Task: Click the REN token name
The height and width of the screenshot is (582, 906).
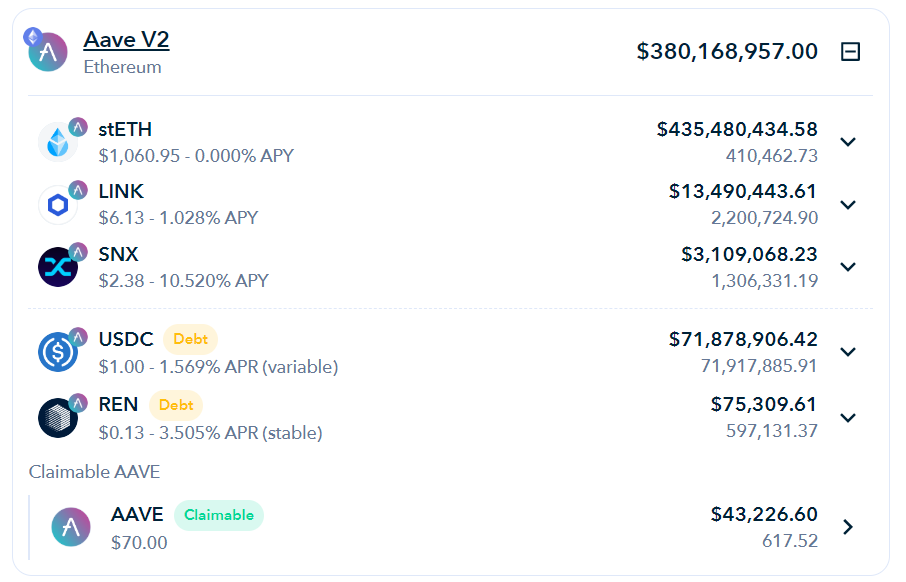Action: click(x=118, y=405)
